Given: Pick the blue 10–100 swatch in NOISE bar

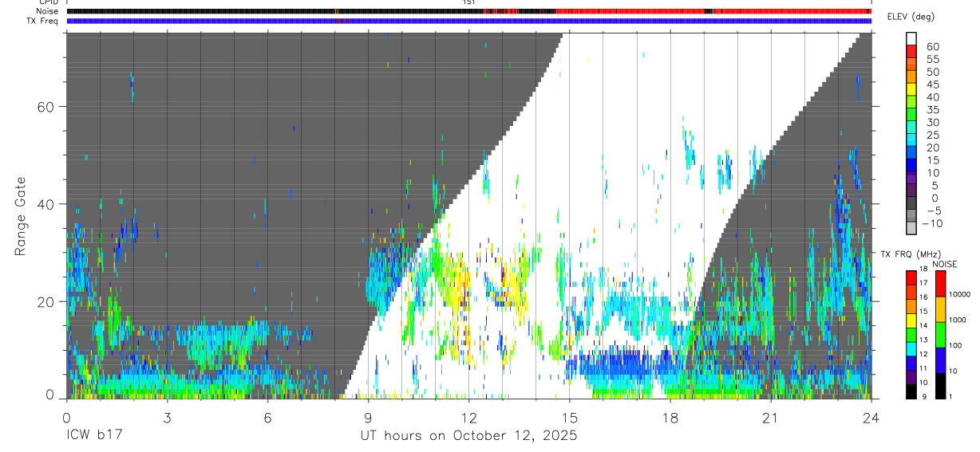Looking at the screenshot, I should click(x=940, y=360).
